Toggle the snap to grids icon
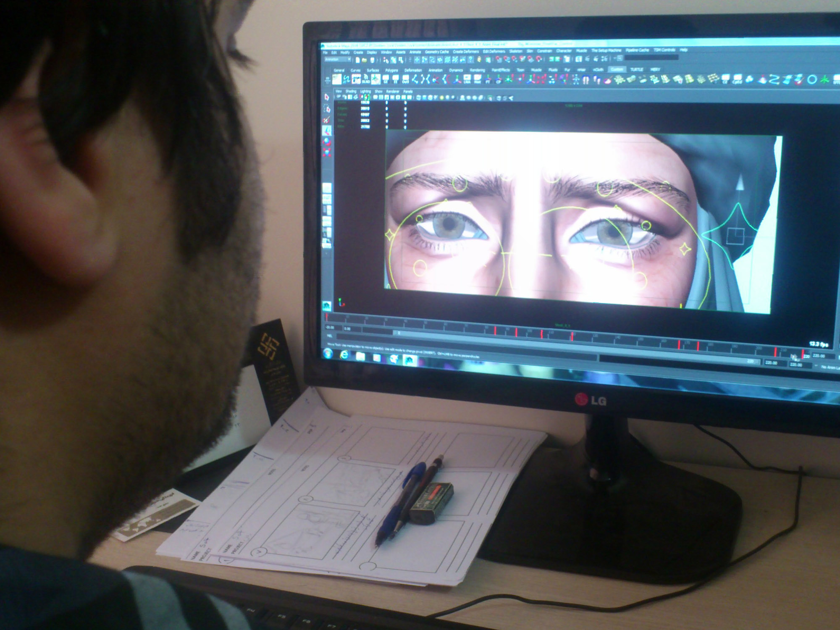The height and width of the screenshot is (630, 840). [498, 59]
